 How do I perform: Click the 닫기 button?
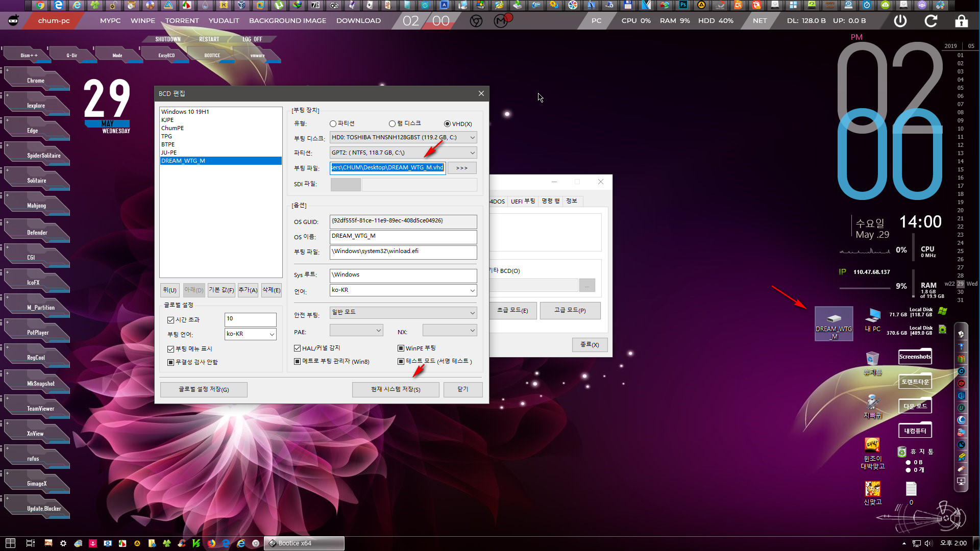click(462, 389)
